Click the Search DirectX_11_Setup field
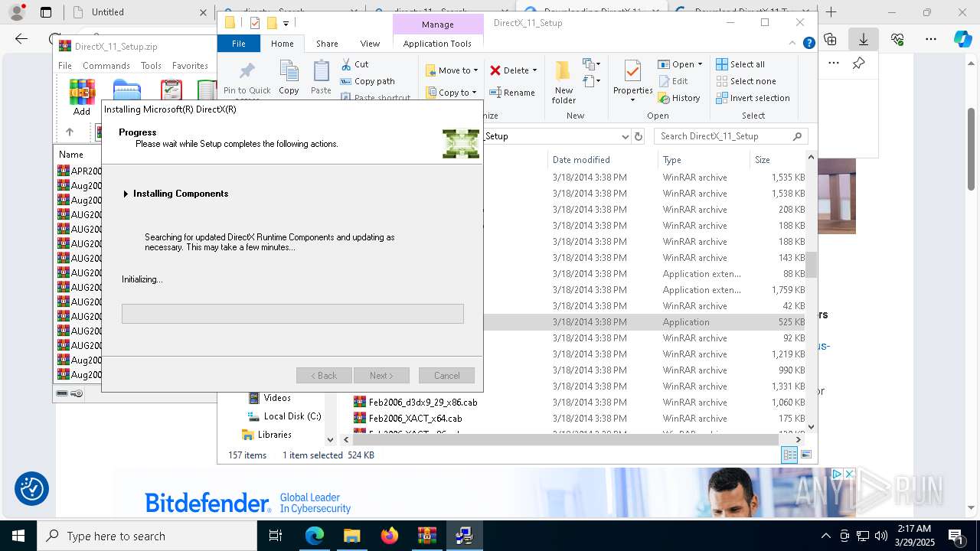 [x=731, y=136]
